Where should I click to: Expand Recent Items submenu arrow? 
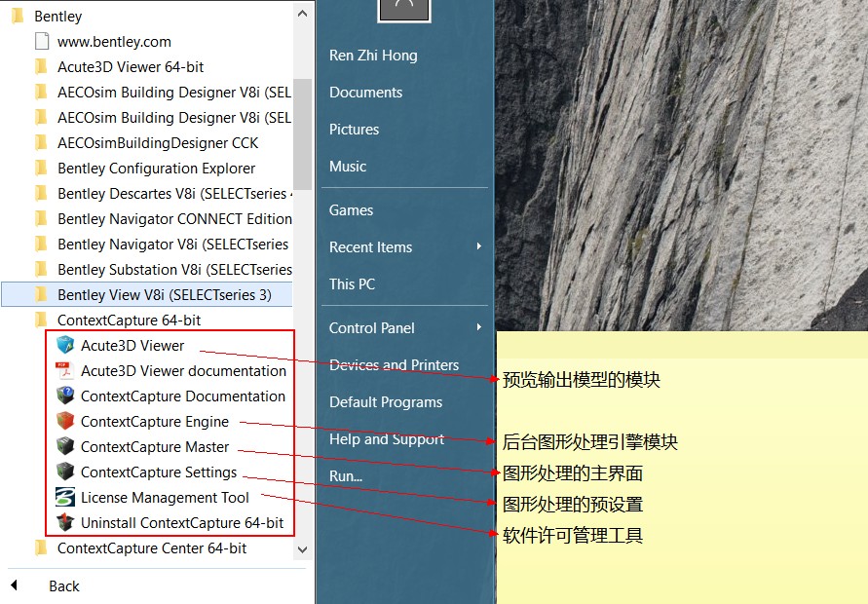(479, 246)
